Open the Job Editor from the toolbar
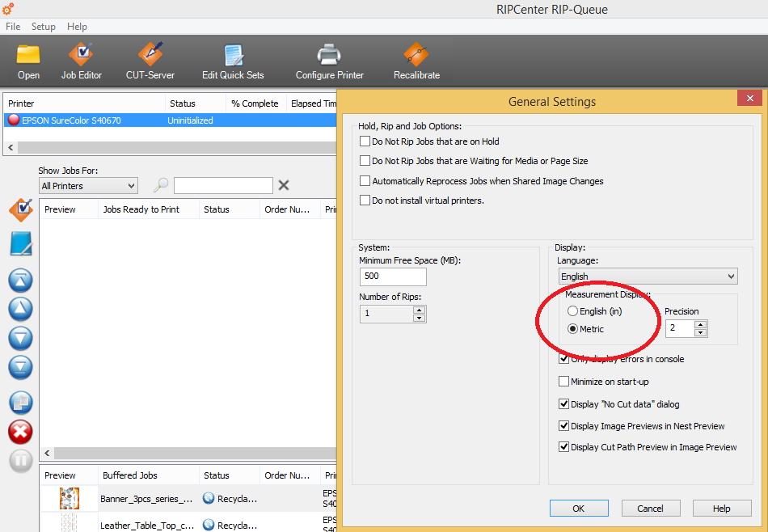The width and height of the screenshot is (768, 532). (81, 61)
